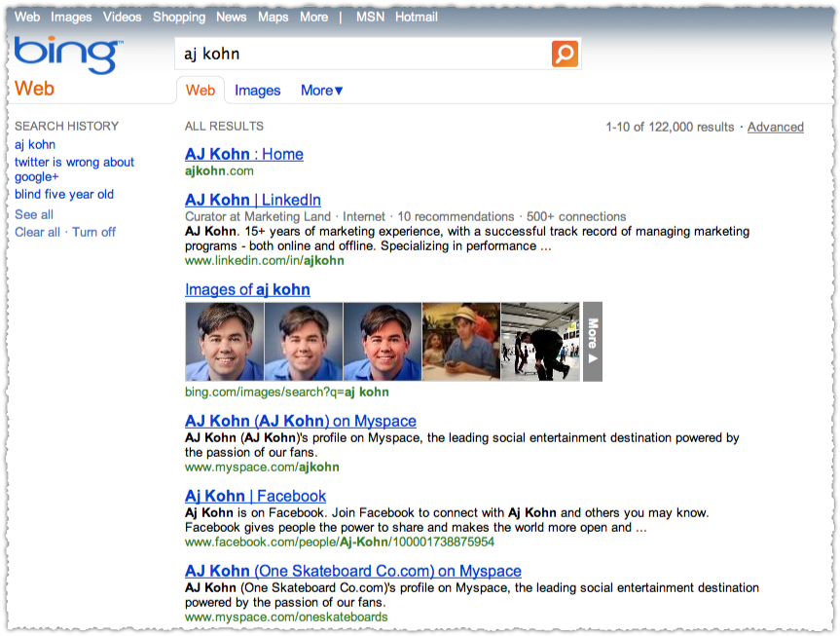Open Advanced search options
The width and height of the screenshot is (840, 636).
[x=775, y=127]
